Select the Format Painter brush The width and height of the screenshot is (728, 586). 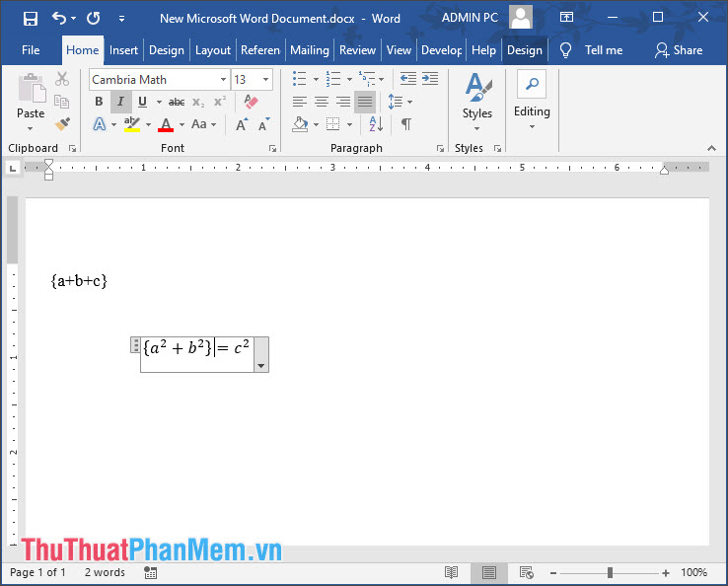(62, 123)
